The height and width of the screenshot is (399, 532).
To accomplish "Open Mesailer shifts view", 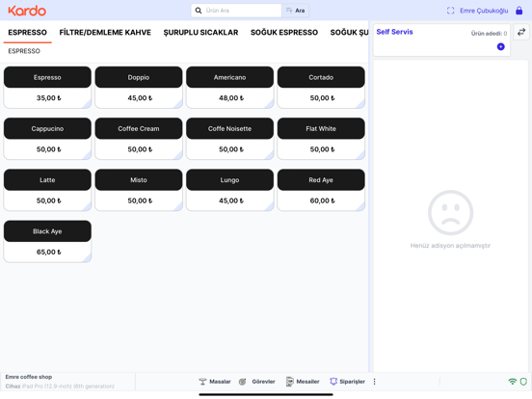I will point(303,382).
